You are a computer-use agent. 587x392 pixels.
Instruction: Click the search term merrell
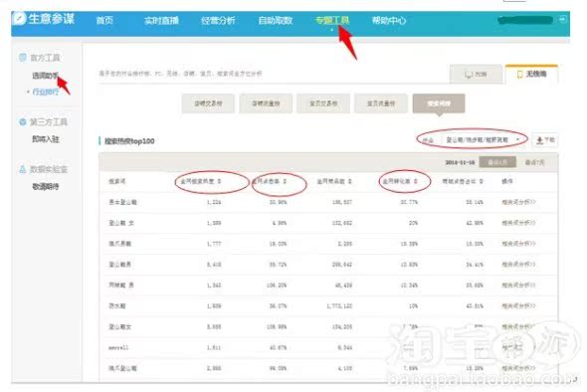118,348
